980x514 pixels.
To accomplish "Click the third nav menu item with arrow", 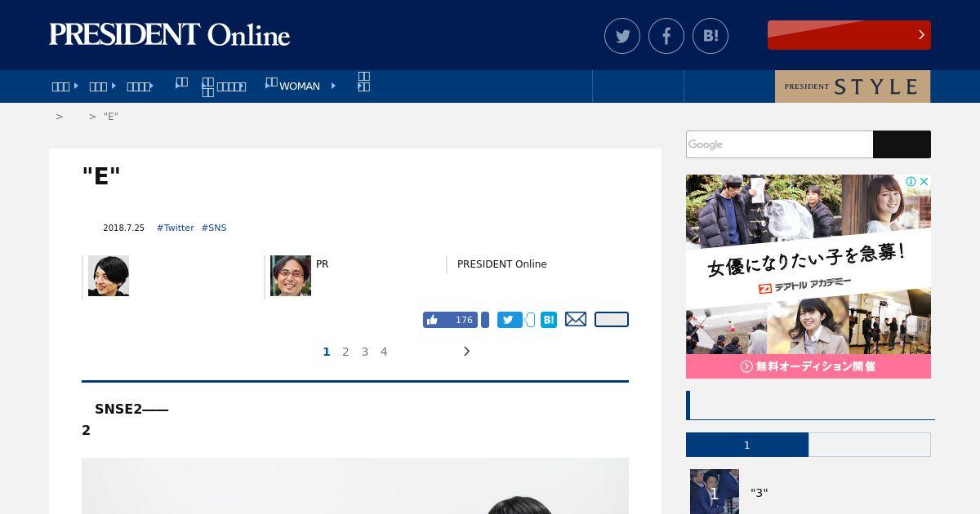I will click(x=140, y=86).
